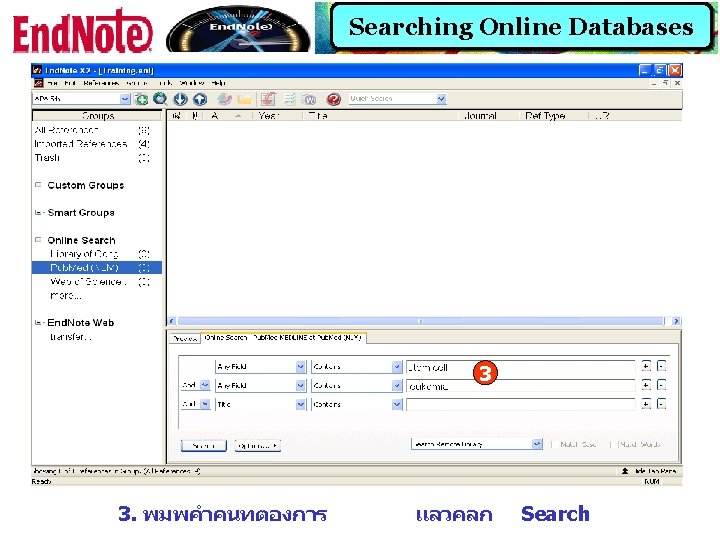
Task: Click the scrollbar left arrow
Action: pos(172,321)
